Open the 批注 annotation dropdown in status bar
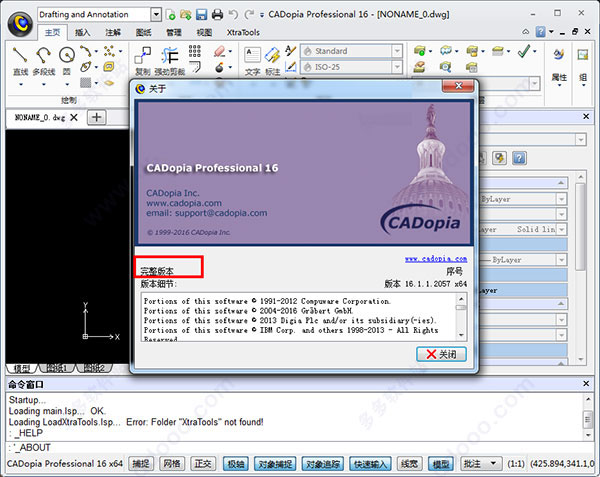This screenshot has height=477, width=600. pyautogui.click(x=481, y=464)
